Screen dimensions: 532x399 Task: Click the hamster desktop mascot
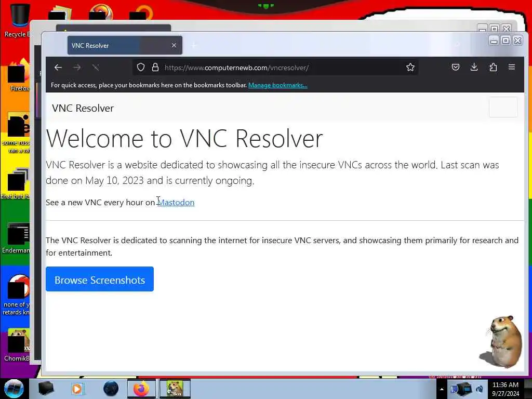click(x=501, y=342)
